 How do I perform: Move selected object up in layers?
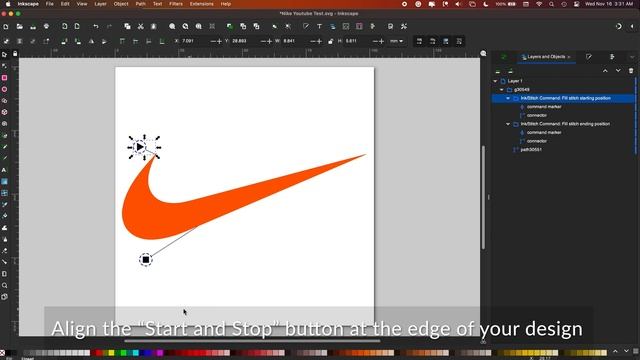605,71
